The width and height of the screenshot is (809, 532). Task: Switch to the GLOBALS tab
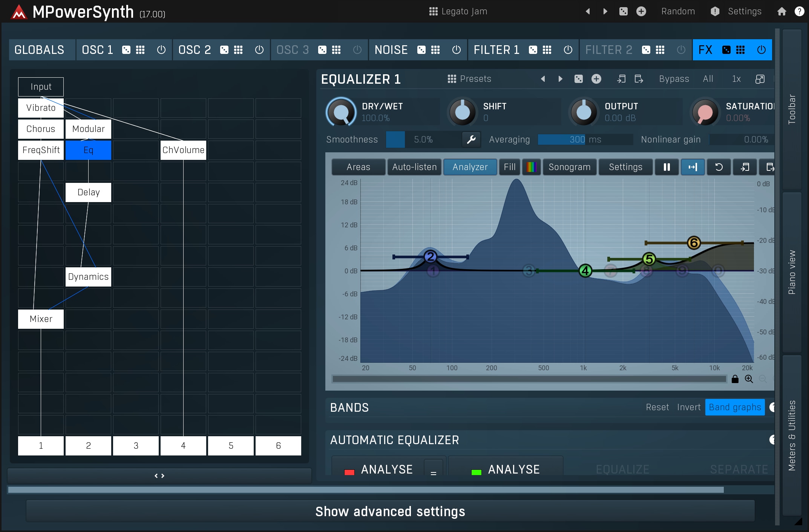[x=39, y=50]
